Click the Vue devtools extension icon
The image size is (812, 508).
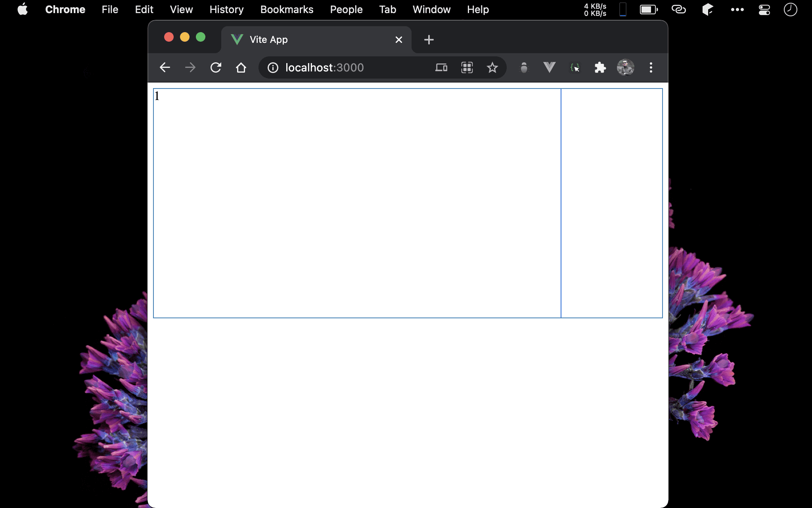(549, 67)
